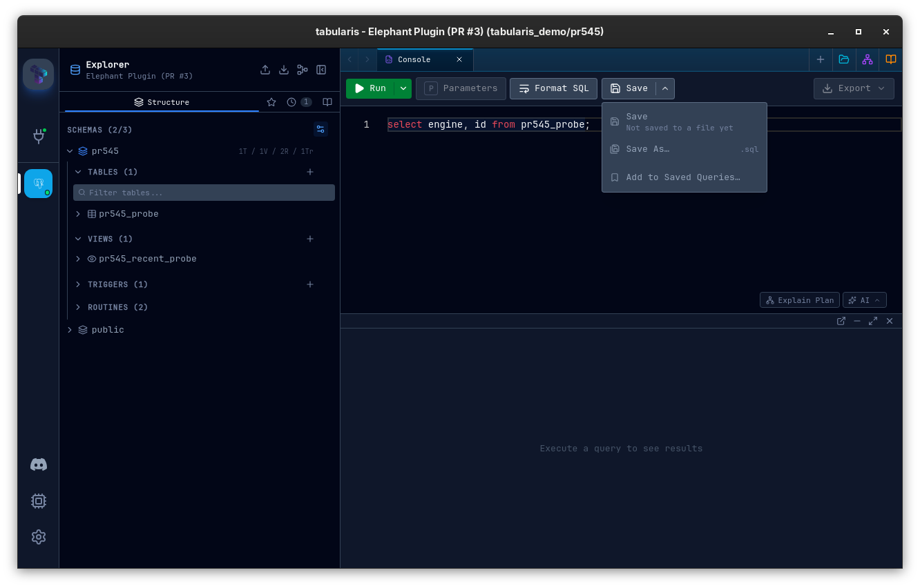Open the Discord icon link

(39, 465)
